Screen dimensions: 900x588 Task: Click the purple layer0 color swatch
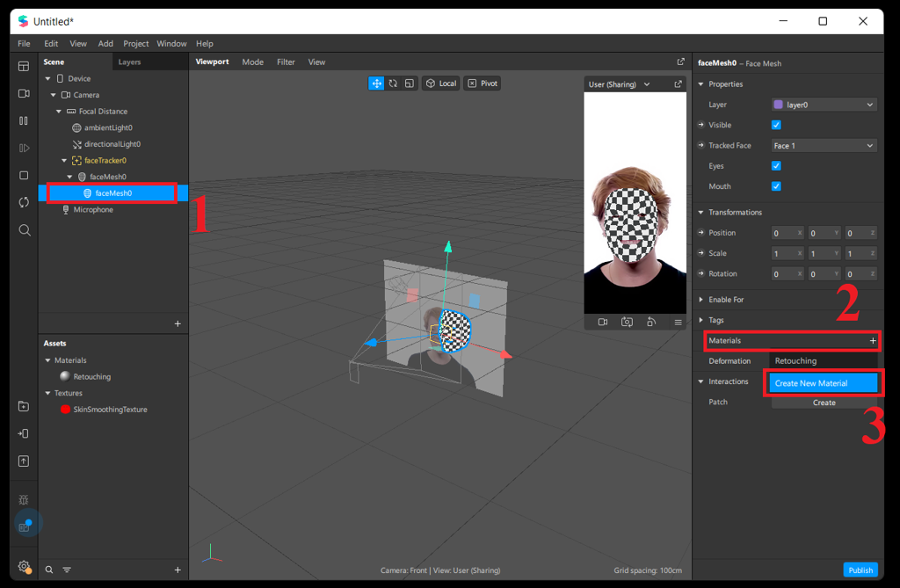tap(778, 105)
